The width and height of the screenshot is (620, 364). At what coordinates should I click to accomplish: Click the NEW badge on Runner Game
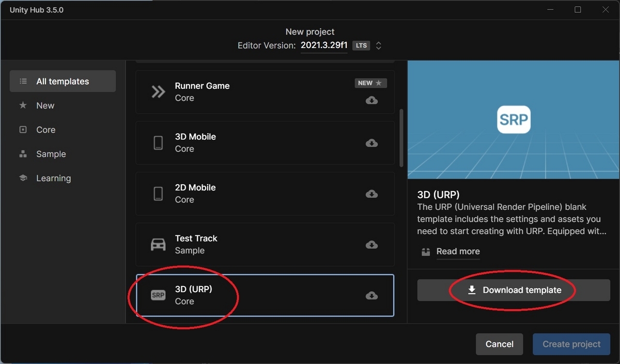[371, 83]
